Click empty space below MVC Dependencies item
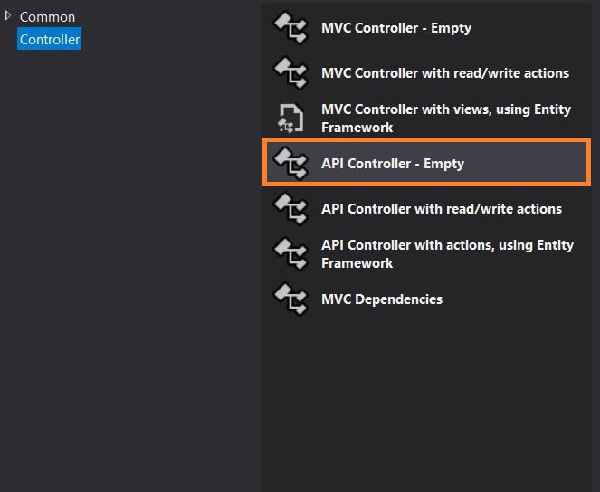 (430, 400)
